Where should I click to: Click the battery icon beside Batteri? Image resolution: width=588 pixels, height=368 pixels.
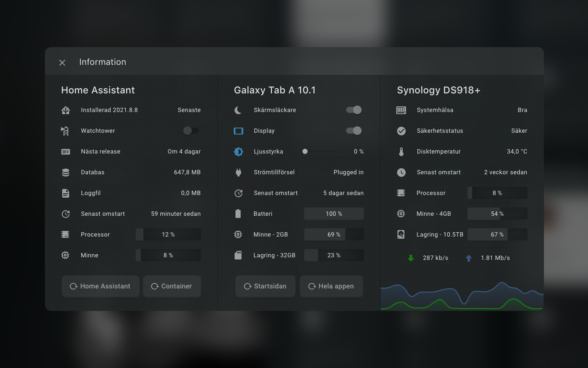pyautogui.click(x=238, y=214)
